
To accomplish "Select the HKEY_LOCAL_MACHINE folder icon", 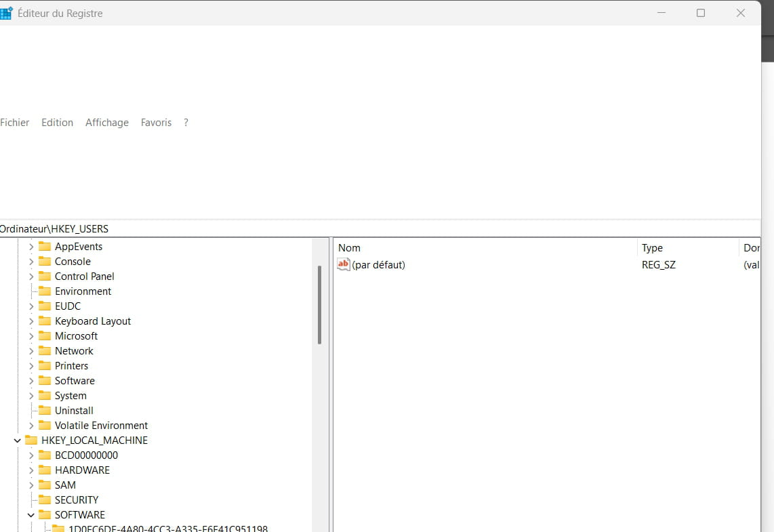I will (31, 441).
